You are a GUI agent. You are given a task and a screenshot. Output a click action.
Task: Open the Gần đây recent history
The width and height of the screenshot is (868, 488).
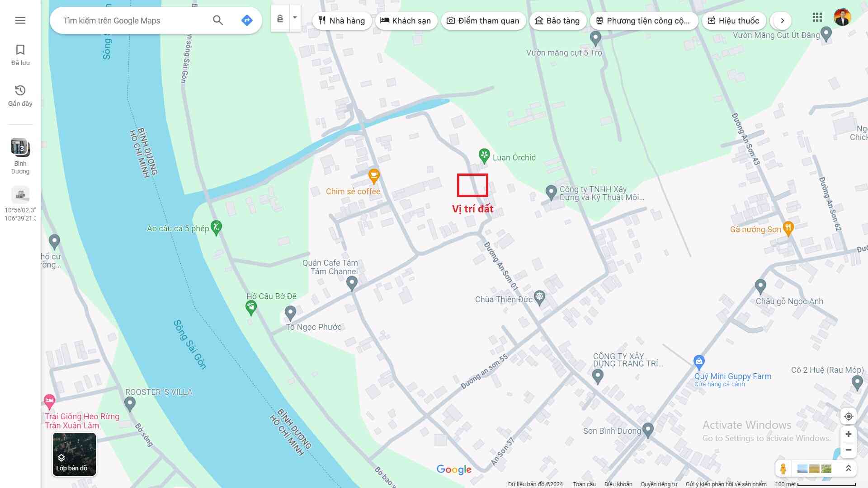(x=20, y=95)
